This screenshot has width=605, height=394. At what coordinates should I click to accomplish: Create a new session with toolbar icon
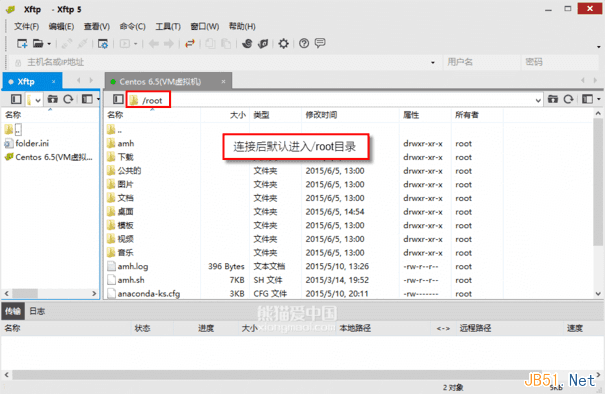point(22,44)
